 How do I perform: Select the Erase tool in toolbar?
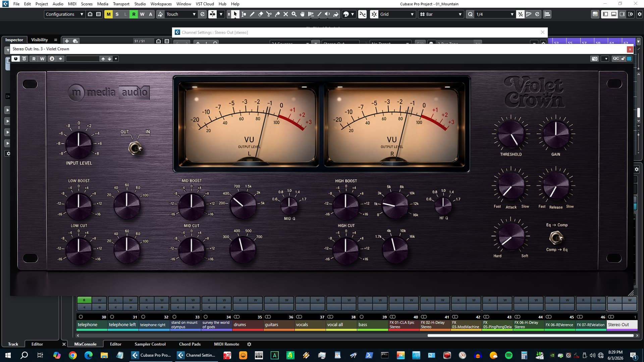point(260,14)
